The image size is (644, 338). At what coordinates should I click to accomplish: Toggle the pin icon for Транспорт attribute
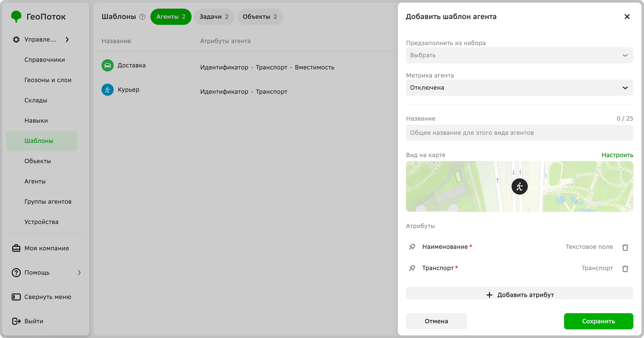(412, 268)
